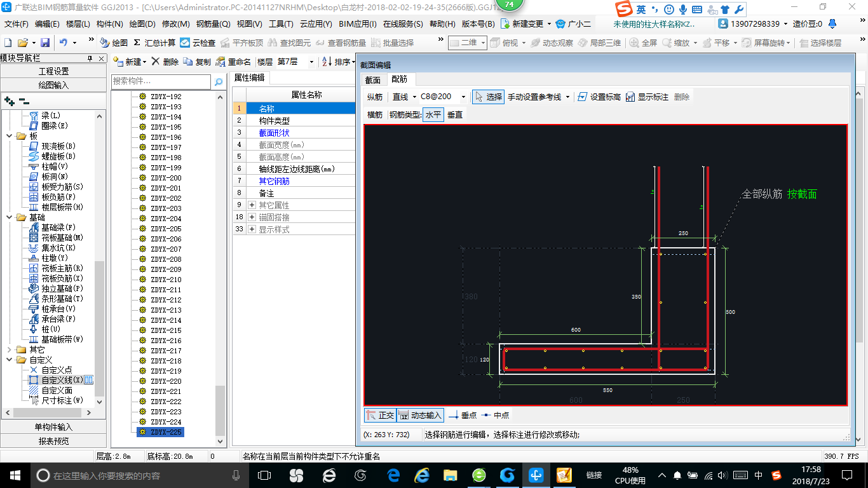
Task: Switch to 纵筋 longitudinal rebar mode
Action: 375,97
